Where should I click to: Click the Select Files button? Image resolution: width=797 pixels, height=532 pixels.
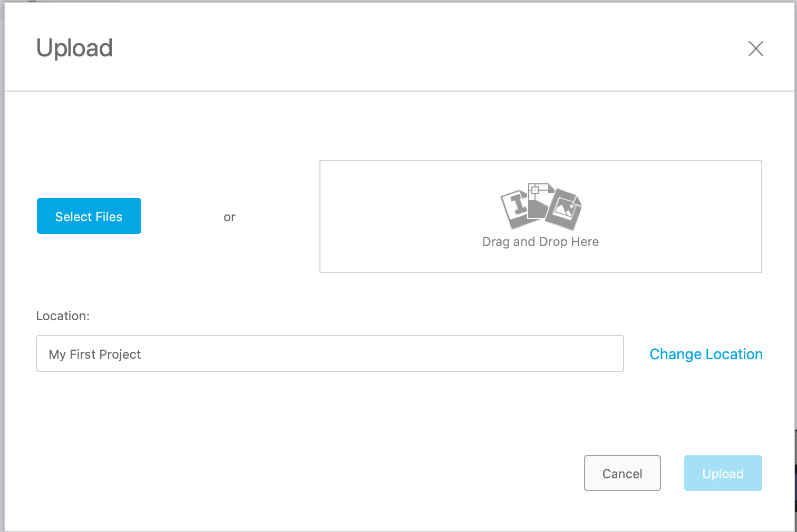pos(89,216)
